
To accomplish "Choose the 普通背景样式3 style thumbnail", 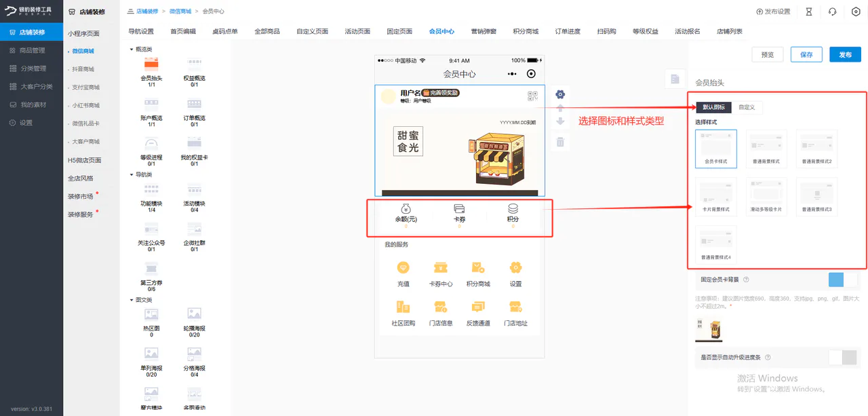I will coord(816,196).
